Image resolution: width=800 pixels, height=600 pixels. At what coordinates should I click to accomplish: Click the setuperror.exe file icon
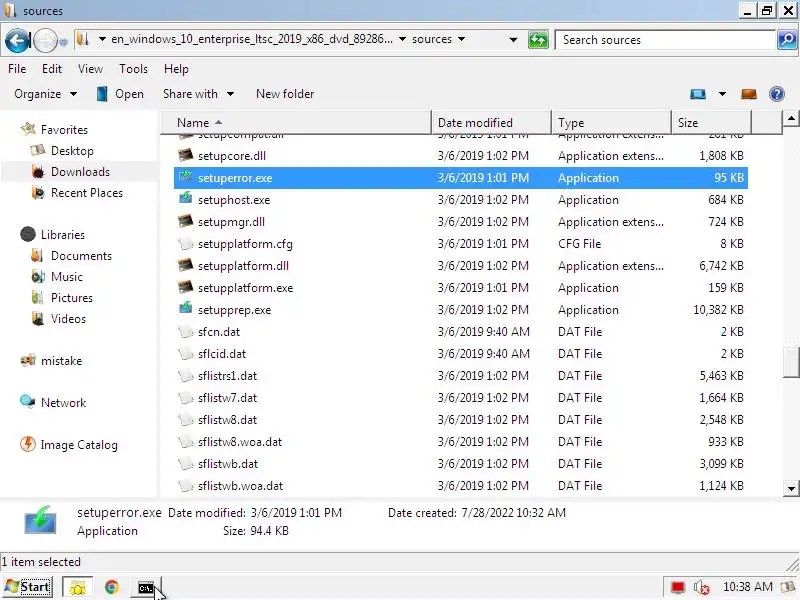coord(186,177)
